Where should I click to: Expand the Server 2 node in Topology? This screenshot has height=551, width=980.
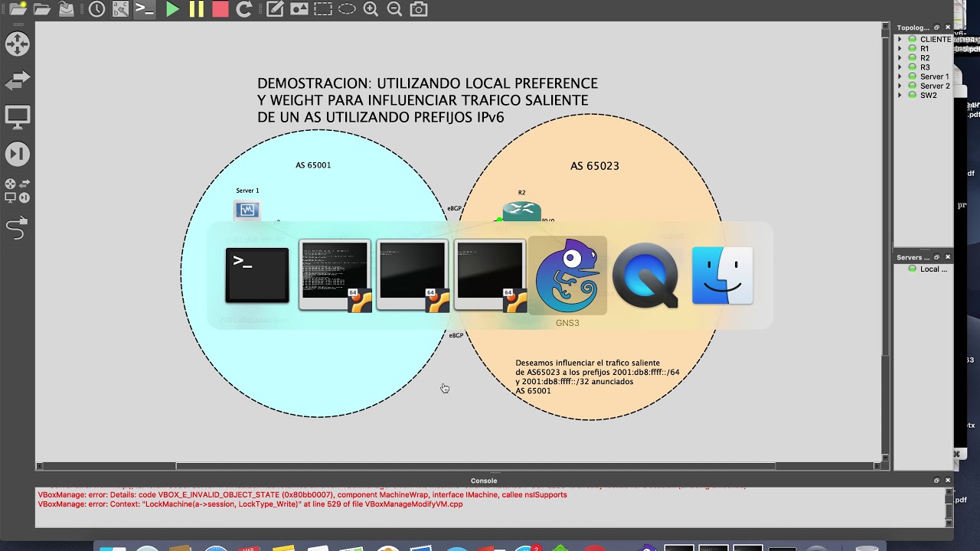point(900,86)
